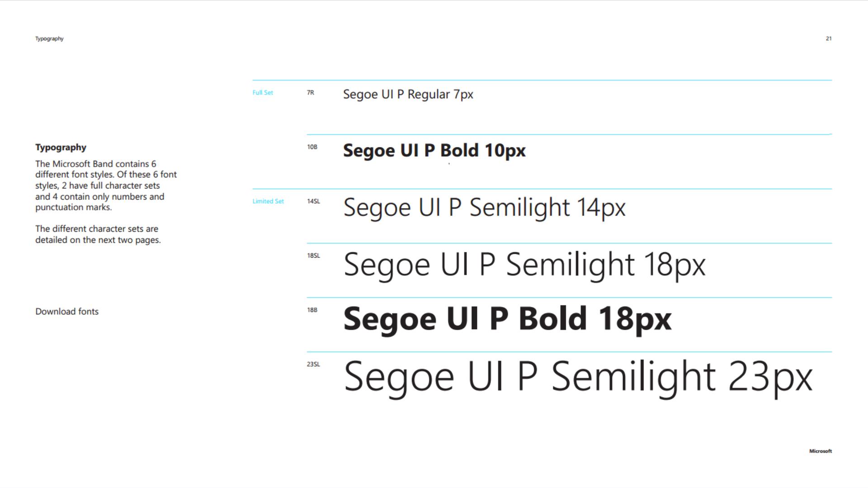Open the Download fonts link
Image resolution: width=868 pixels, height=488 pixels.
pyautogui.click(x=67, y=311)
